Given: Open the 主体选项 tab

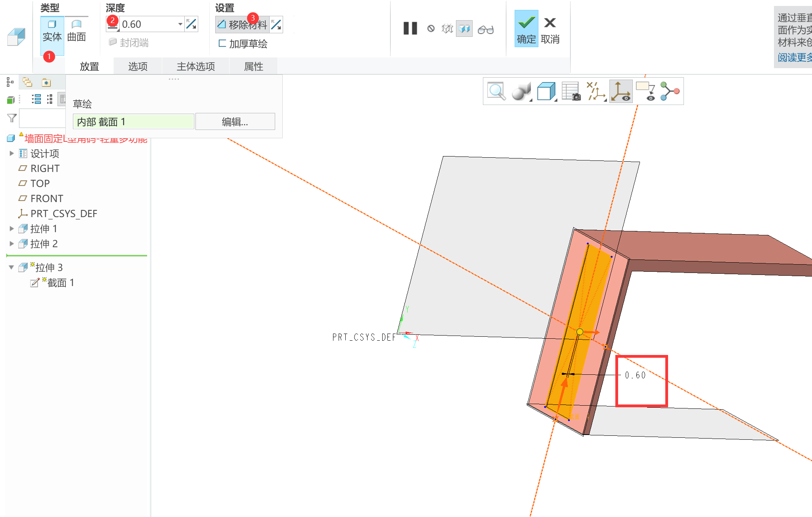Looking at the screenshot, I should point(195,66).
